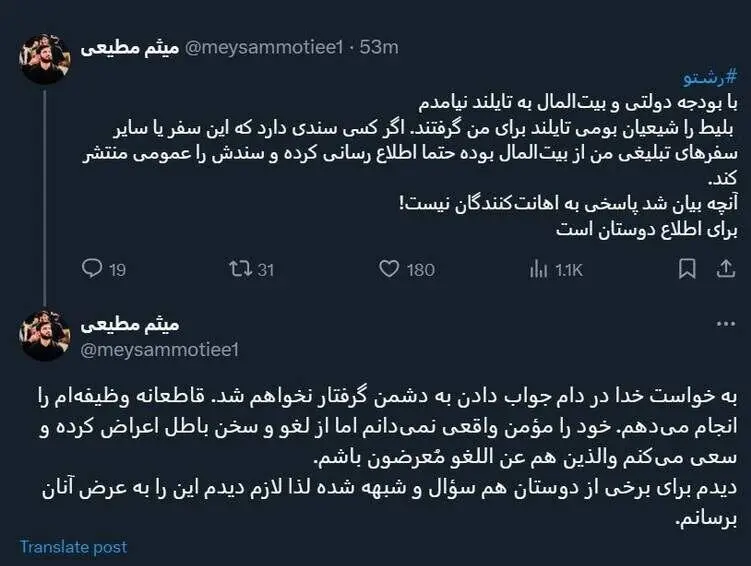Image resolution: width=751 pixels, height=566 pixels.
Task: Click the 31 reposts count
Action: pyautogui.click(x=265, y=268)
